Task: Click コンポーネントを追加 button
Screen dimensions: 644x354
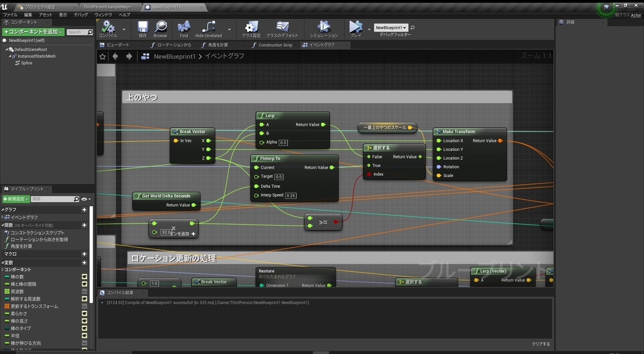Action: [x=33, y=32]
